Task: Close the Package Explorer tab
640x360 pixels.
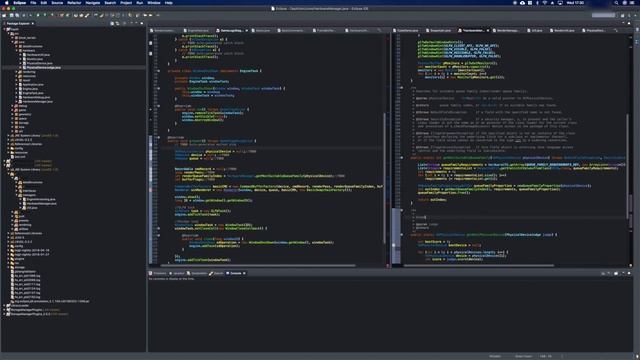Action: tap(33, 24)
